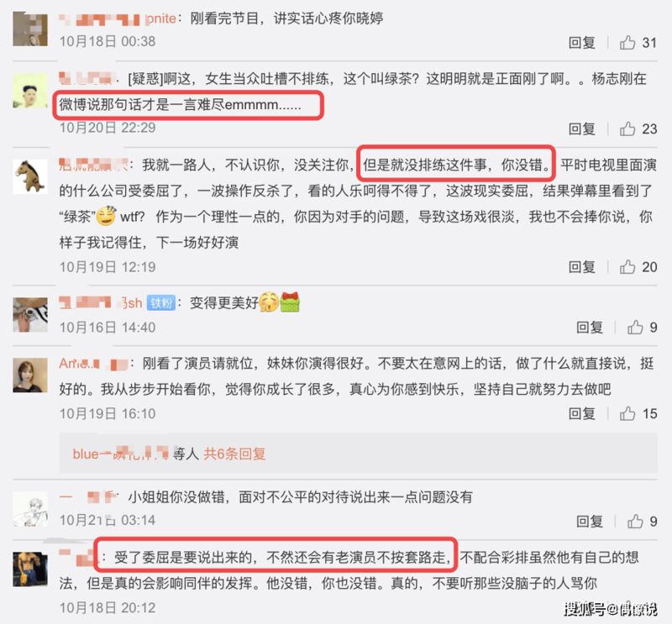
Task: Reply to the 10月19日 16:10 comment
Action: [581, 413]
